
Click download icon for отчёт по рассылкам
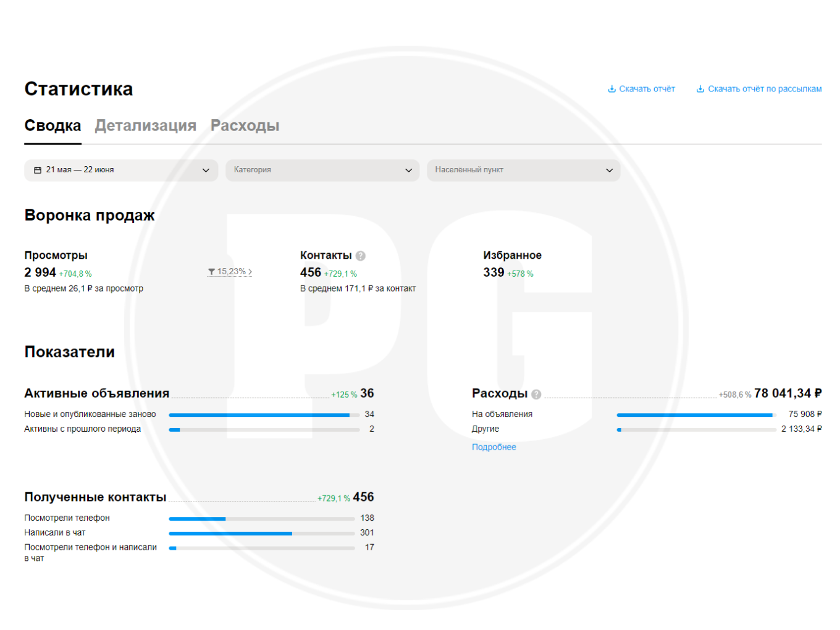[x=700, y=89]
